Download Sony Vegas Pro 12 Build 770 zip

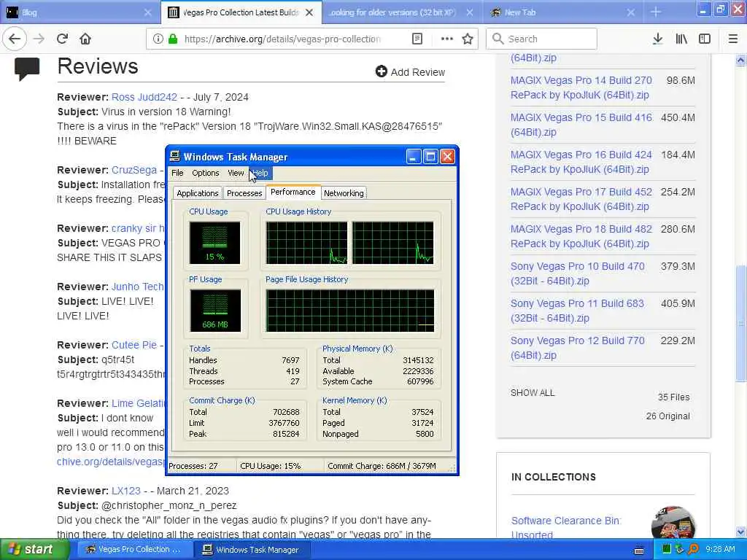578,348
